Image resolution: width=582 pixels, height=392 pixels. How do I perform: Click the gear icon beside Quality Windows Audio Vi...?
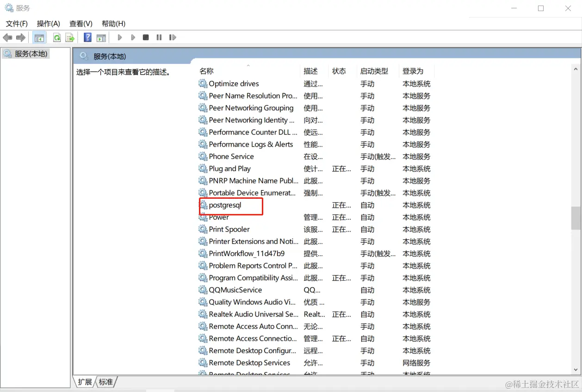pyautogui.click(x=203, y=302)
